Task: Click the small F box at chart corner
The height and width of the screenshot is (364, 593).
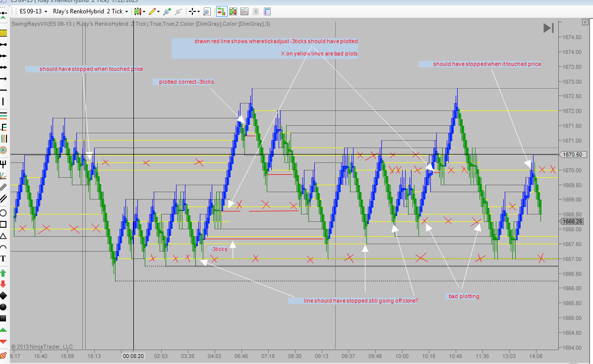Action: (585, 22)
